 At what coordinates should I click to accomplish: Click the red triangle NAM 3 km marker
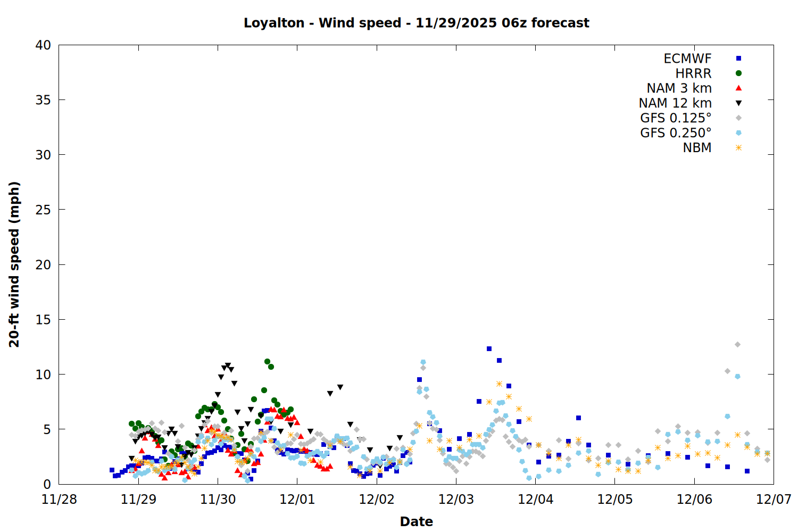738,88
